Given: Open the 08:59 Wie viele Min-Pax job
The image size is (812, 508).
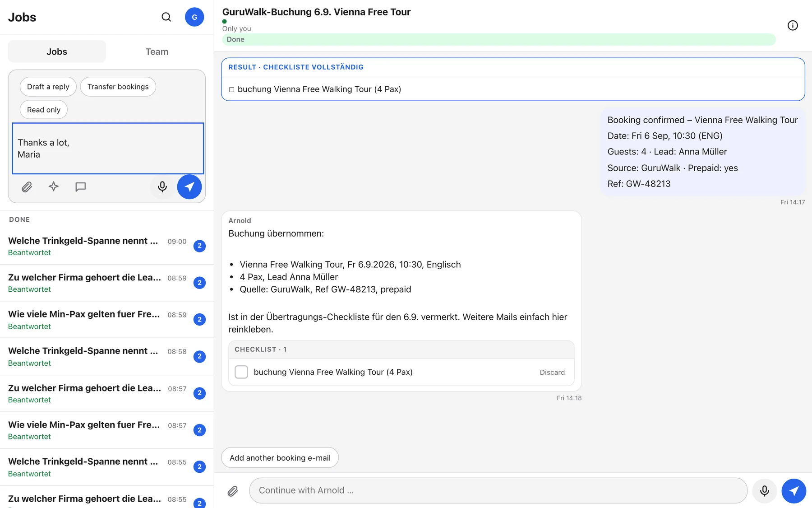Looking at the screenshot, I should point(107,320).
